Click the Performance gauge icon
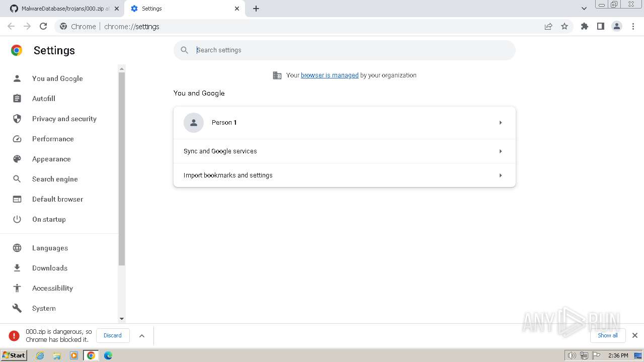The width and height of the screenshot is (644, 362). click(x=17, y=139)
